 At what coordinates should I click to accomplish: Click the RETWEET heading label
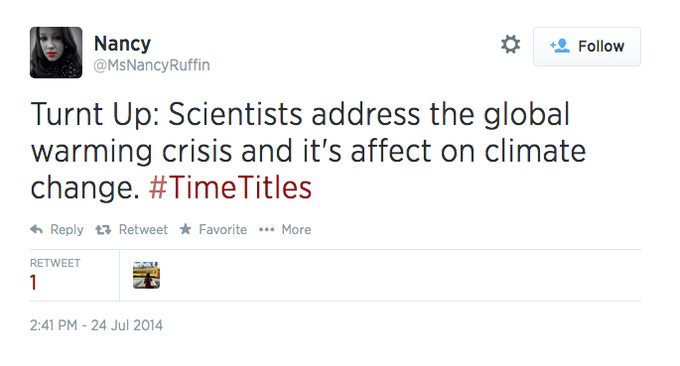tap(55, 263)
